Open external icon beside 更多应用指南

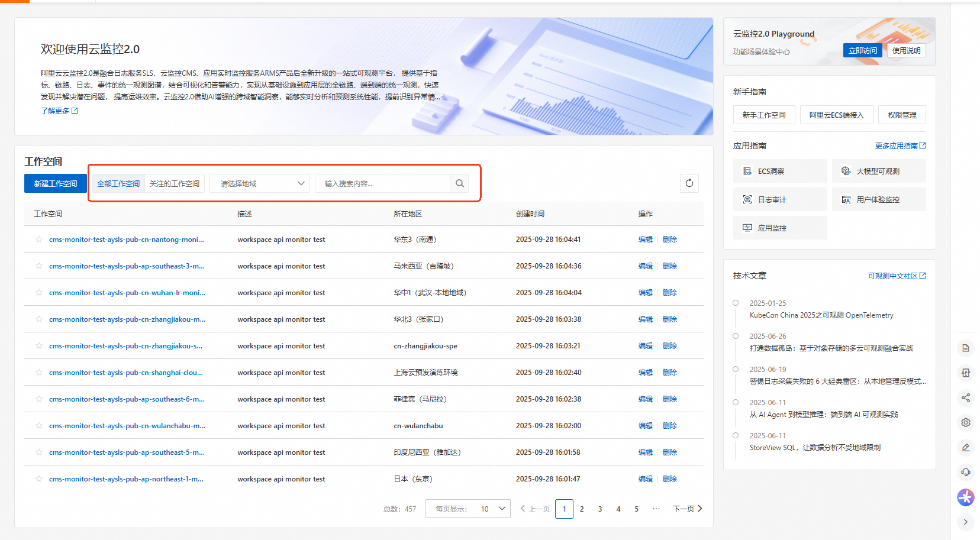[923, 145]
